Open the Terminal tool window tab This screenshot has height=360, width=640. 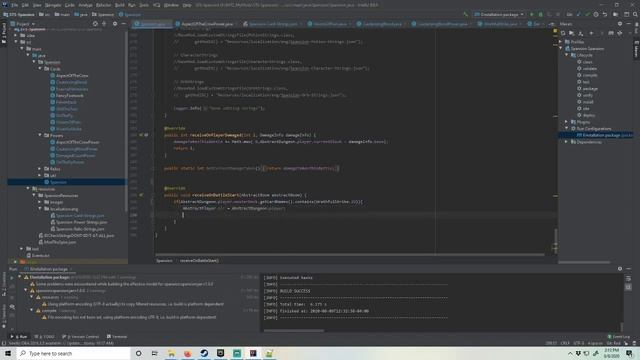tap(117, 337)
